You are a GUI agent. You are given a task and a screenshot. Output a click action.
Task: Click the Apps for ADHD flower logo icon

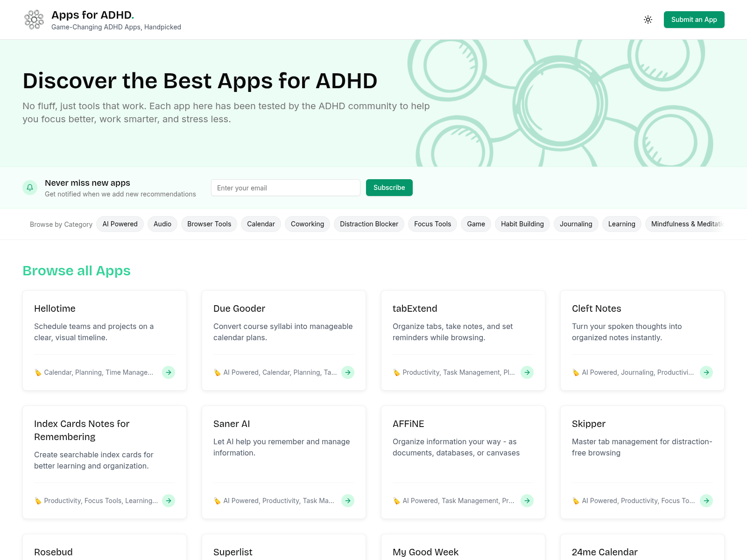[x=34, y=20]
